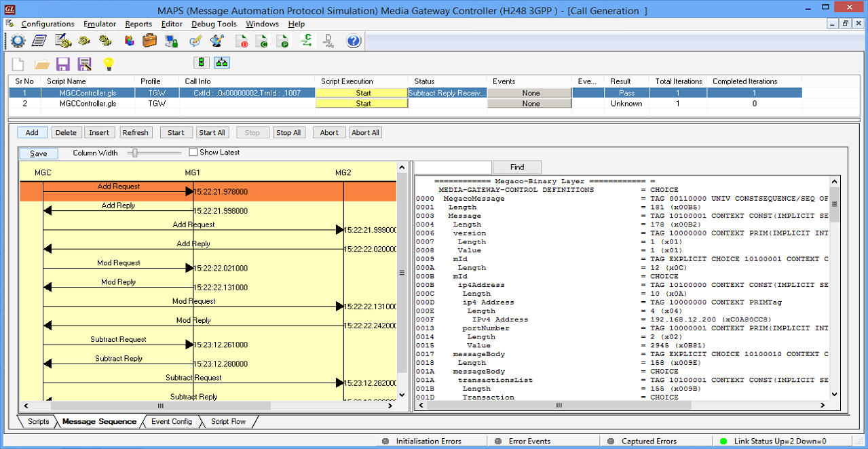Open a file with the folder icon

coord(42,64)
